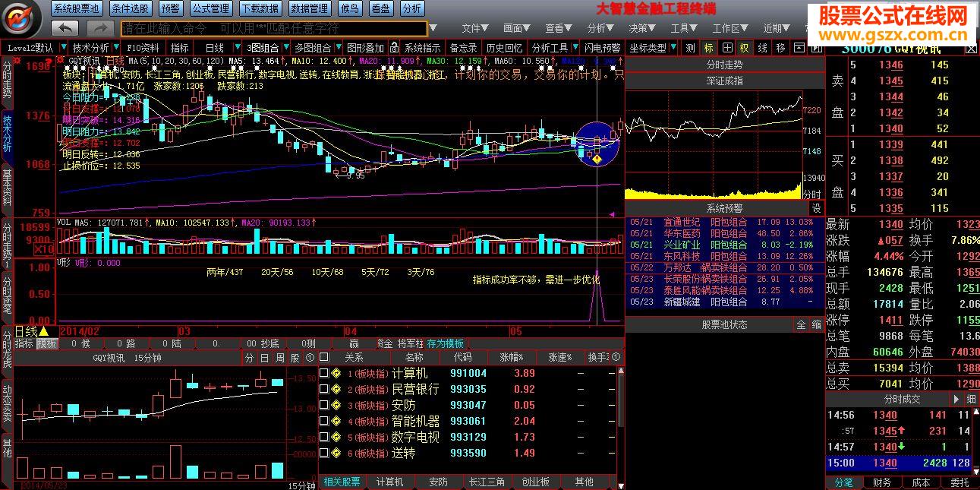Click the 深证成指 panel header
980x490 pixels.
724,81
